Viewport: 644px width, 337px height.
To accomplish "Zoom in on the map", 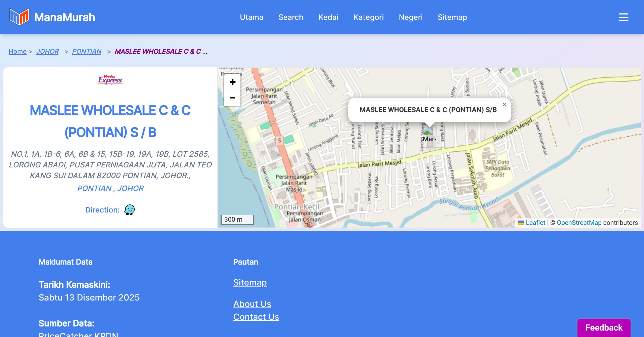I will coord(232,82).
